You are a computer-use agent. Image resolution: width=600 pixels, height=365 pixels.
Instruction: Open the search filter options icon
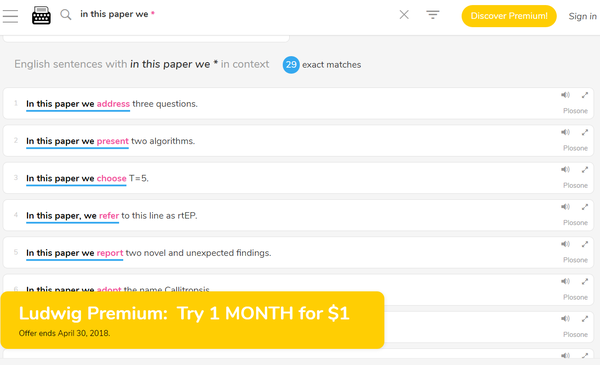tap(433, 15)
